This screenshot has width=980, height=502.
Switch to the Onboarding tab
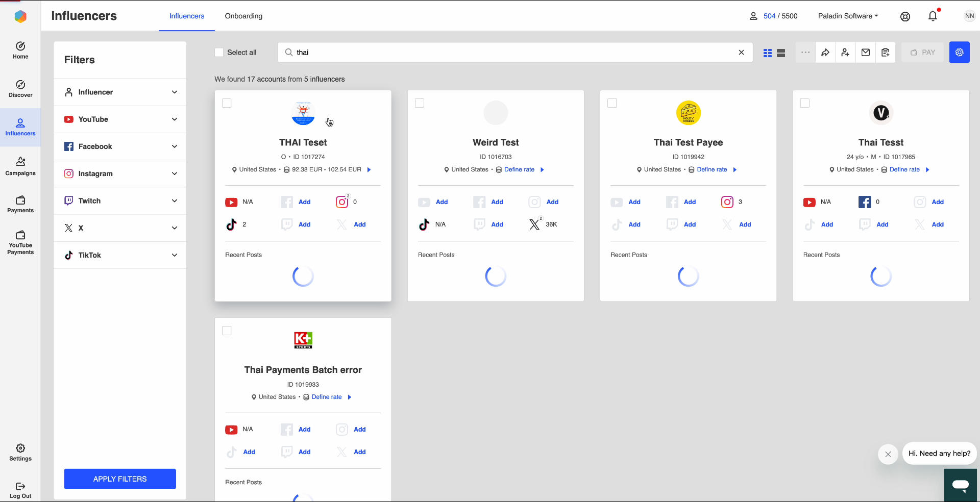pyautogui.click(x=243, y=16)
